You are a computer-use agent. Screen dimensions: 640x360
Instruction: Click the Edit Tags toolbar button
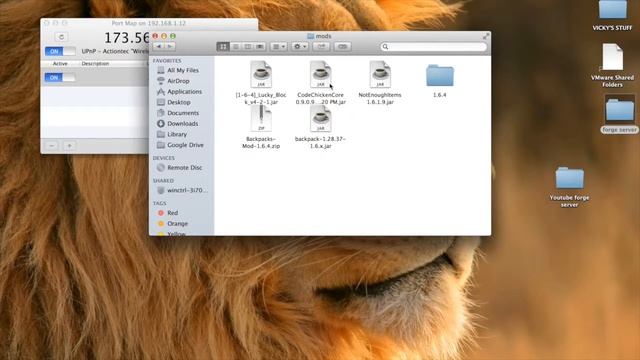pyautogui.click(x=342, y=47)
